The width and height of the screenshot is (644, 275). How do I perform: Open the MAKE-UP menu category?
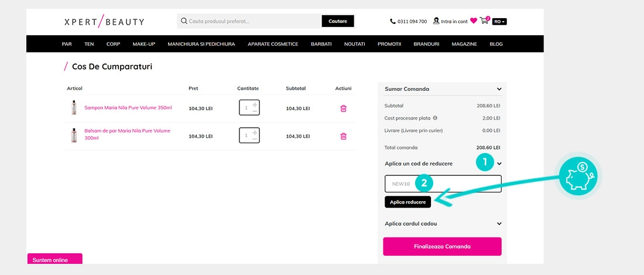point(144,44)
